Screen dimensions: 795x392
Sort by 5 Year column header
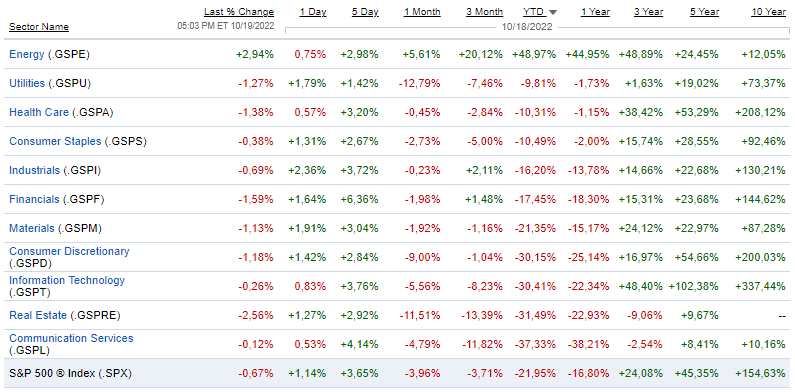point(704,12)
